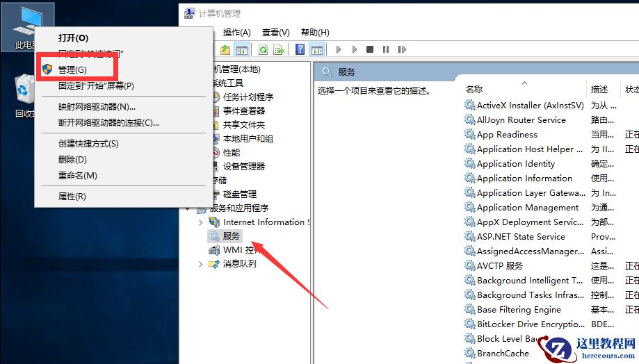The width and height of the screenshot is (639, 364).
Task: Open 查看(V) menu
Action: (x=276, y=33)
